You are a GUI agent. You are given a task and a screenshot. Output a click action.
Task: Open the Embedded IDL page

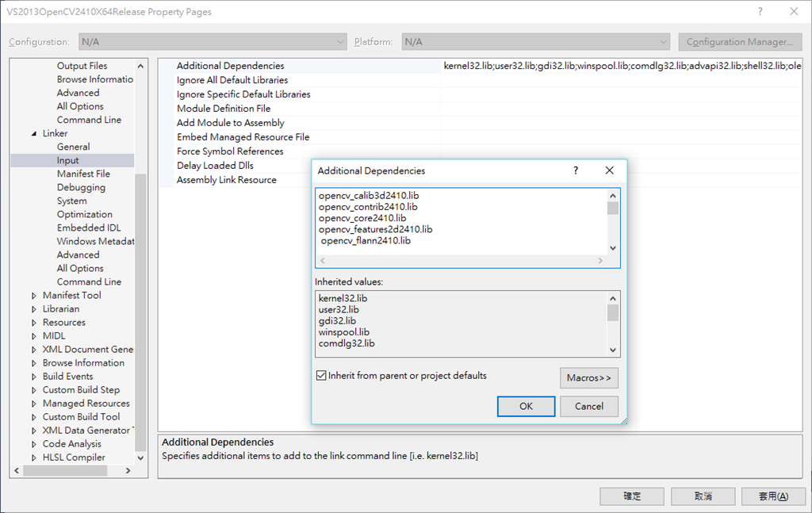point(89,228)
